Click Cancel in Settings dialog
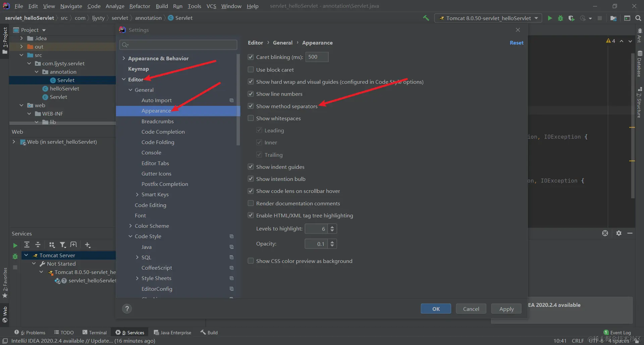The width and height of the screenshot is (644, 345). (471, 308)
